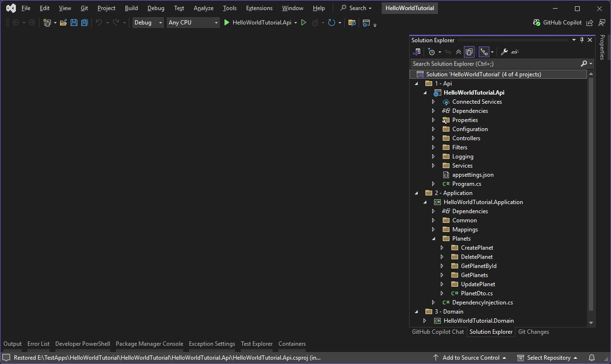This screenshot has width=611, height=364.
Task: Open the Analyze menu
Action: 203,8
